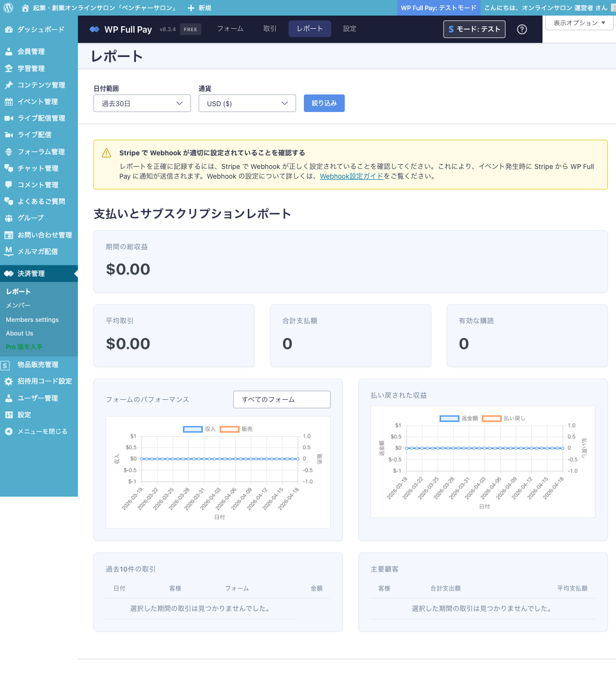Open the 通貨 dropdown showing USD ($)
Viewport: 616px width, 689px height.
coord(247,103)
